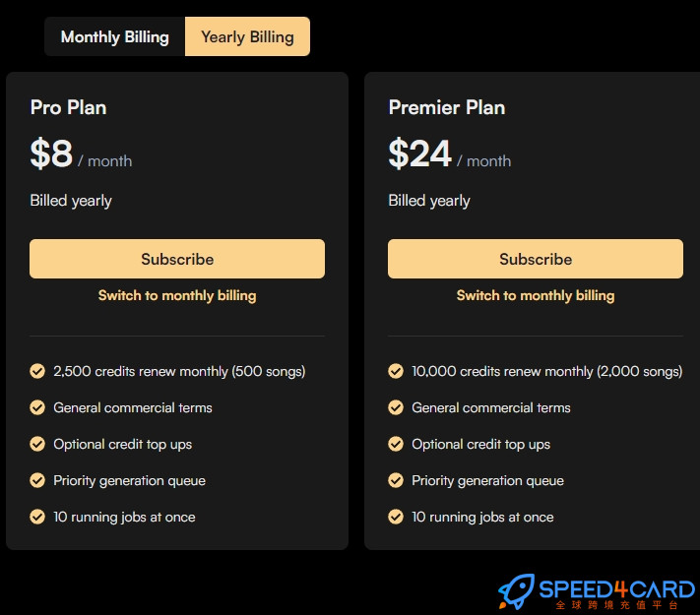Switch Pro Plan to monthly billing
The width and height of the screenshot is (700, 615).
[177, 295]
